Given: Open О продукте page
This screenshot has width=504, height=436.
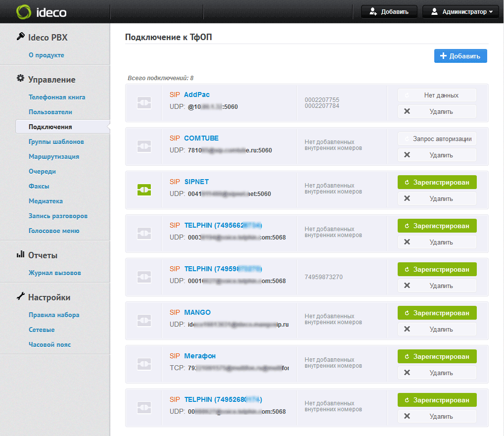Looking at the screenshot, I should pyautogui.click(x=46, y=55).
